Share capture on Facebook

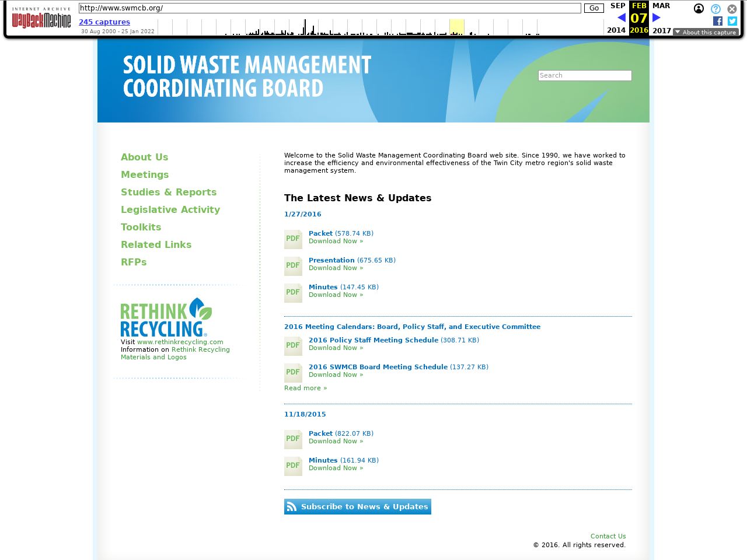pos(718,21)
